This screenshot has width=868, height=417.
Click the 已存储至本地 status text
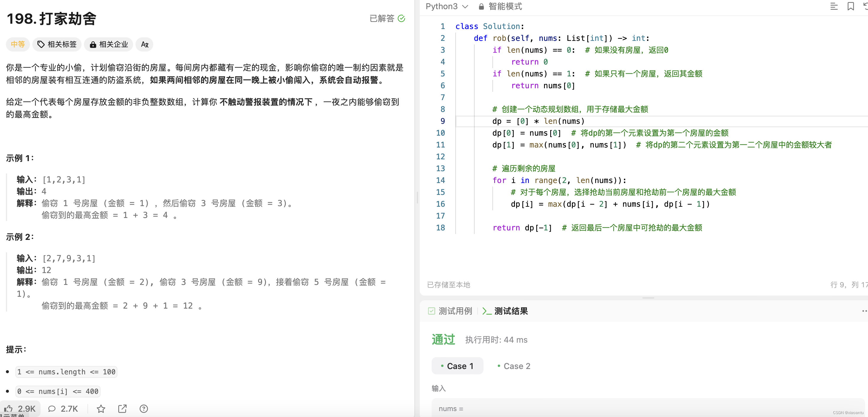tap(448, 285)
